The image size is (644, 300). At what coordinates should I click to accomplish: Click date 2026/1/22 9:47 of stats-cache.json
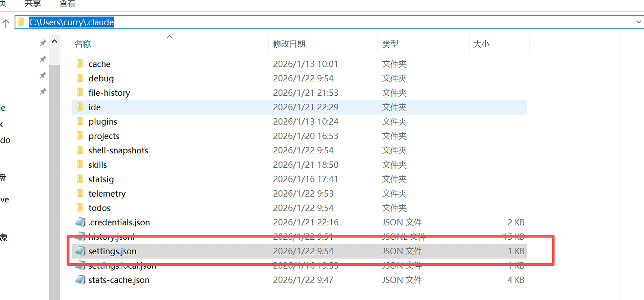(x=303, y=280)
